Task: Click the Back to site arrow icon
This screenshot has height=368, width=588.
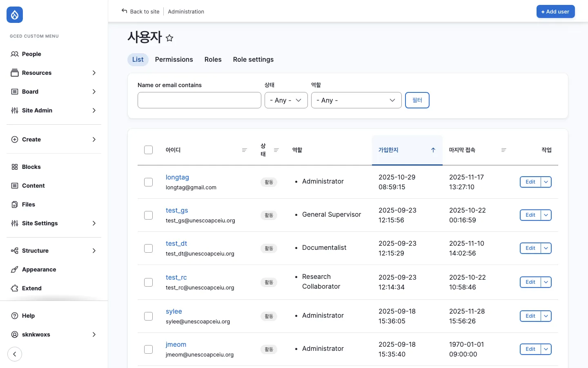Action: (x=124, y=11)
